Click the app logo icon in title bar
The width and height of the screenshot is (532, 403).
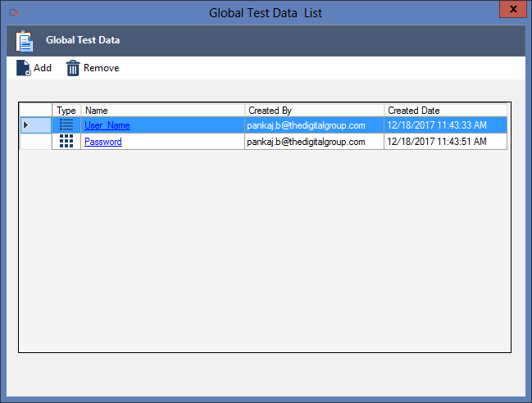(x=14, y=13)
